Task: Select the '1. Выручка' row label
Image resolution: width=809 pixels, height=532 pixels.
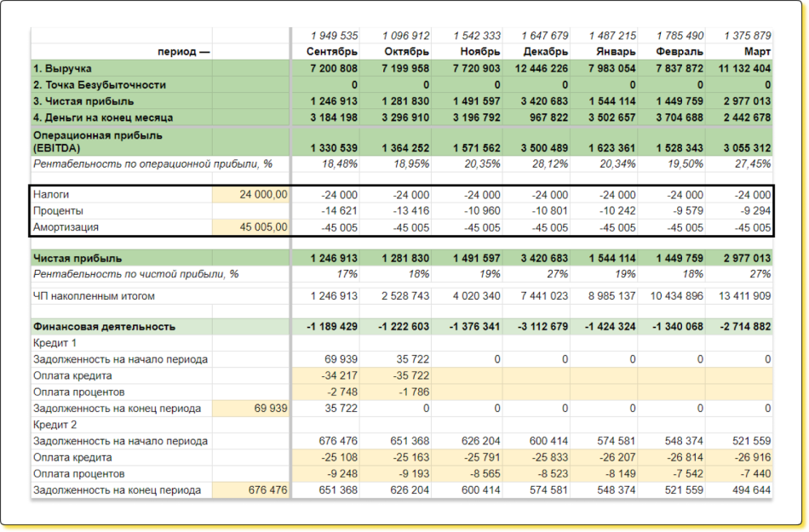Action: (x=62, y=68)
